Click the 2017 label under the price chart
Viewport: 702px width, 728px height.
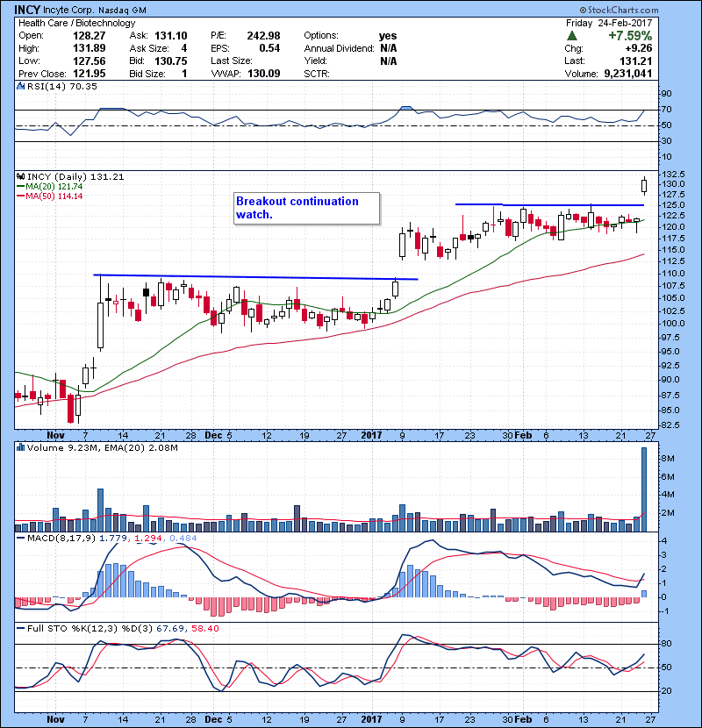371,436
